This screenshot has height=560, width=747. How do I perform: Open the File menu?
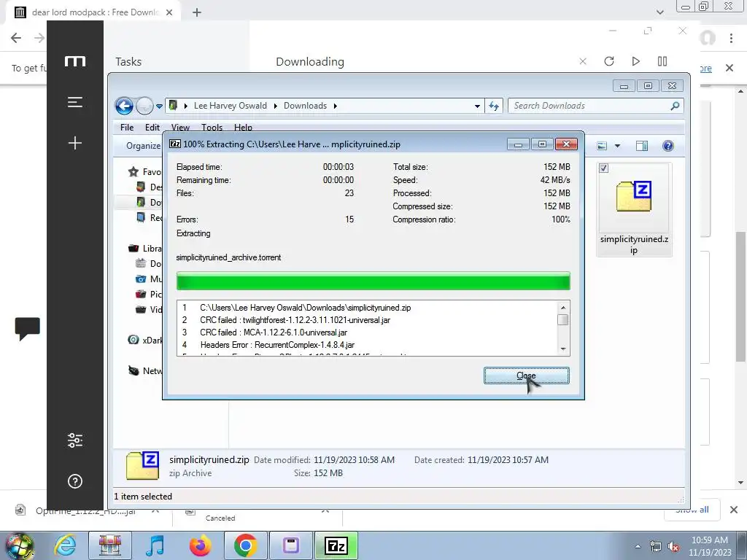point(127,127)
